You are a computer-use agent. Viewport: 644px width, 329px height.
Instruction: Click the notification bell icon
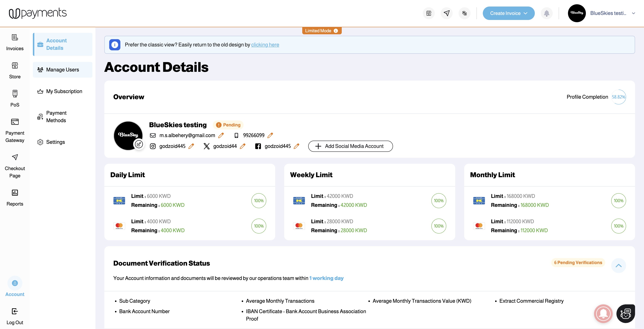click(x=547, y=13)
